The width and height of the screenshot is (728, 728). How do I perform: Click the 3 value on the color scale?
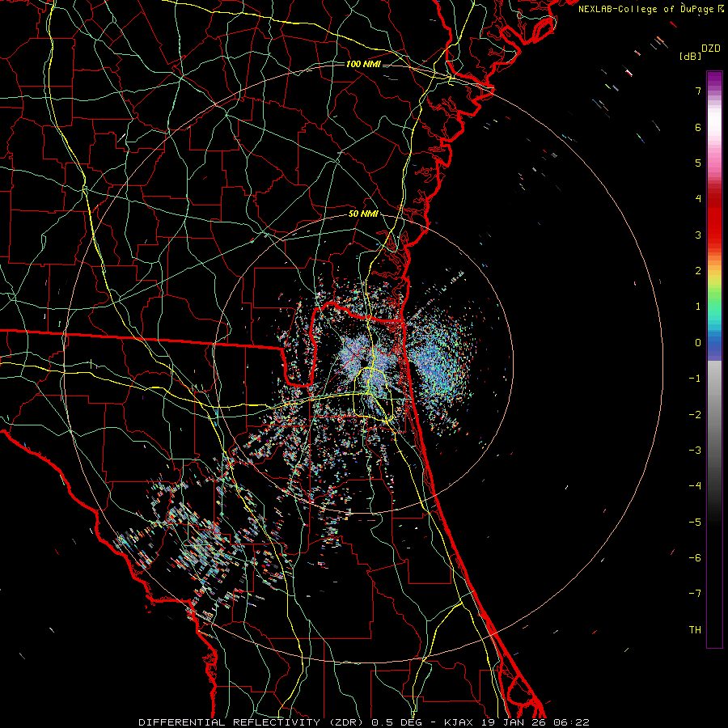click(698, 235)
